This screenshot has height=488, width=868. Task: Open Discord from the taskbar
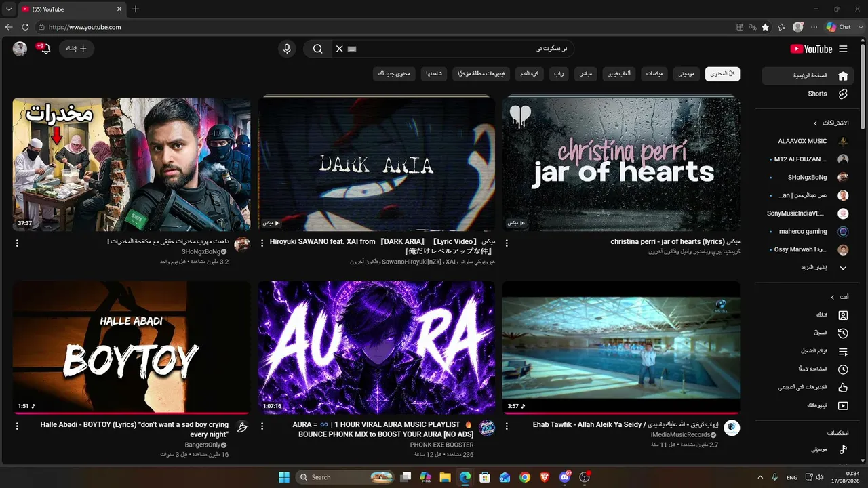tap(565, 477)
